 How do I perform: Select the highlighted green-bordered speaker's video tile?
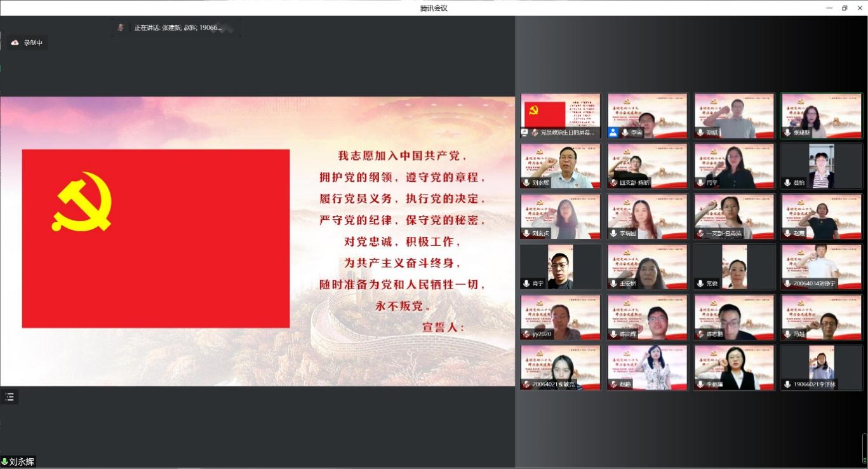[821, 116]
